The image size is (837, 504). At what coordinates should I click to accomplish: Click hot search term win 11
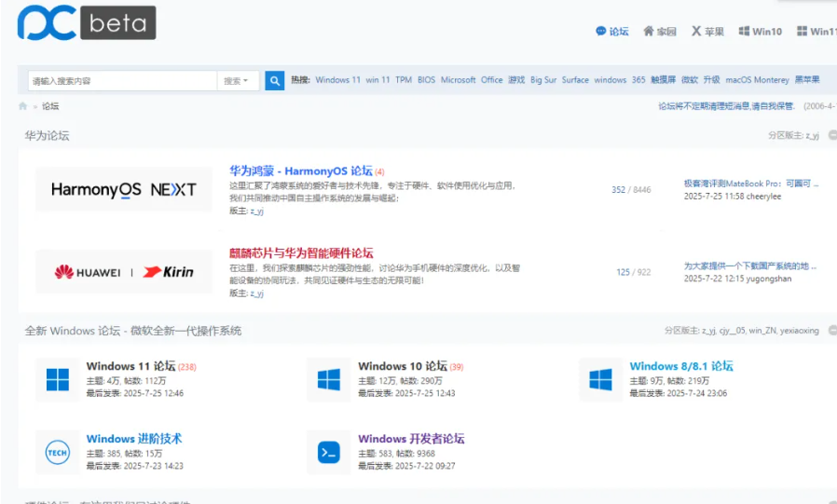pyautogui.click(x=377, y=80)
